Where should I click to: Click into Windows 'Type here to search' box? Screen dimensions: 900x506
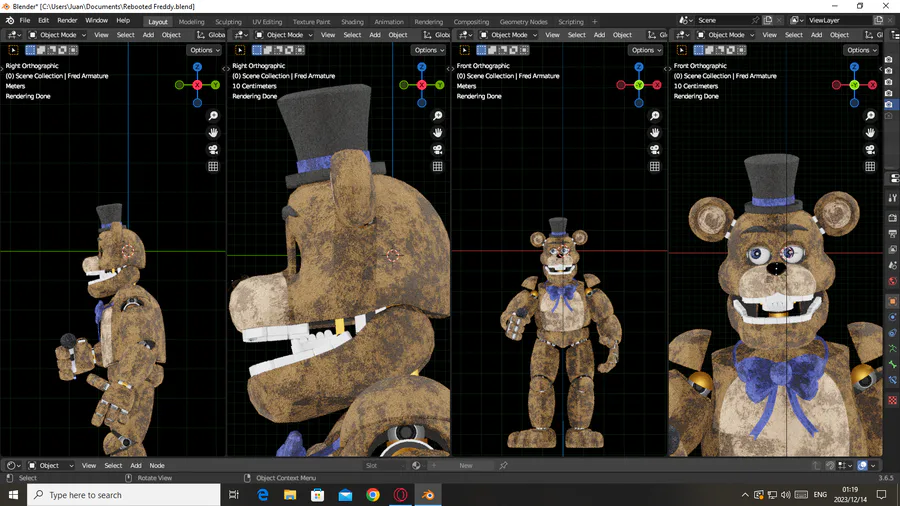123,495
